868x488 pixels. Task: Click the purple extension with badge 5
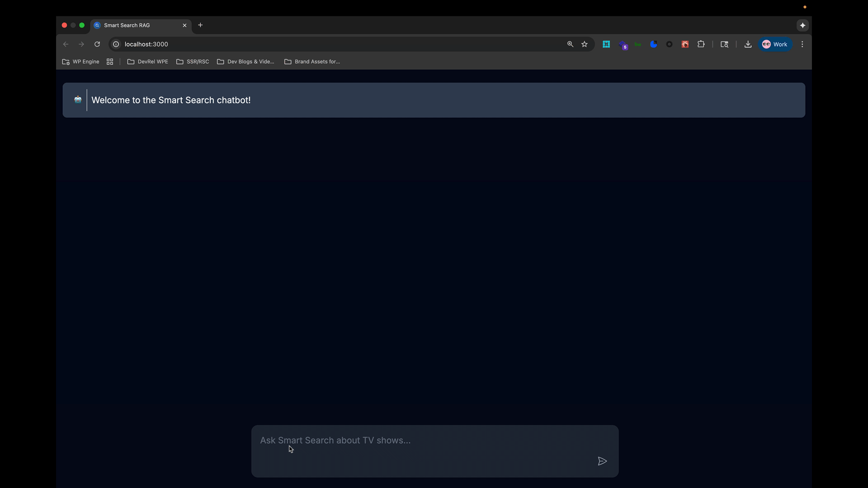[x=623, y=45]
